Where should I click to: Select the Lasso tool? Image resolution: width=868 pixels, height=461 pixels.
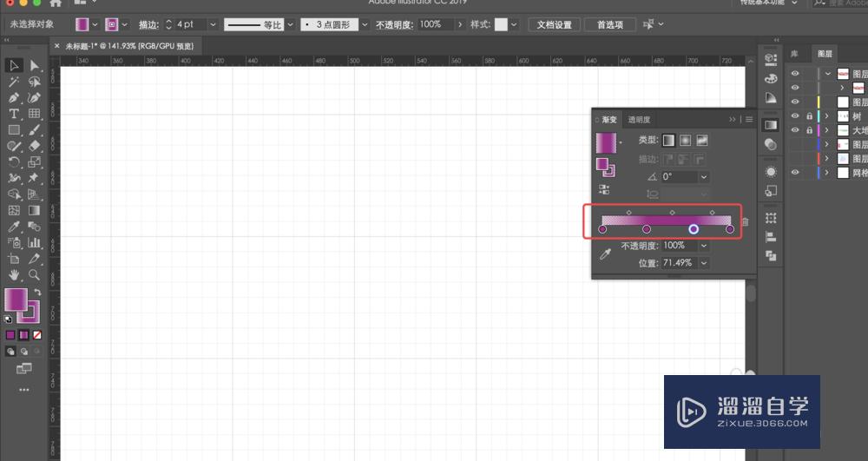pyautogui.click(x=35, y=82)
